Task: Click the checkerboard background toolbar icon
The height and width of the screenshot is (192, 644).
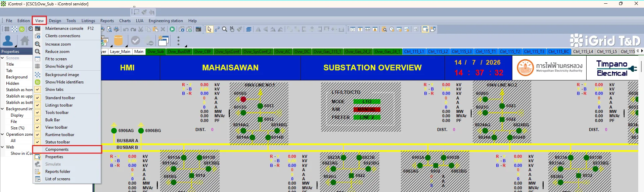Action: click(x=14, y=29)
